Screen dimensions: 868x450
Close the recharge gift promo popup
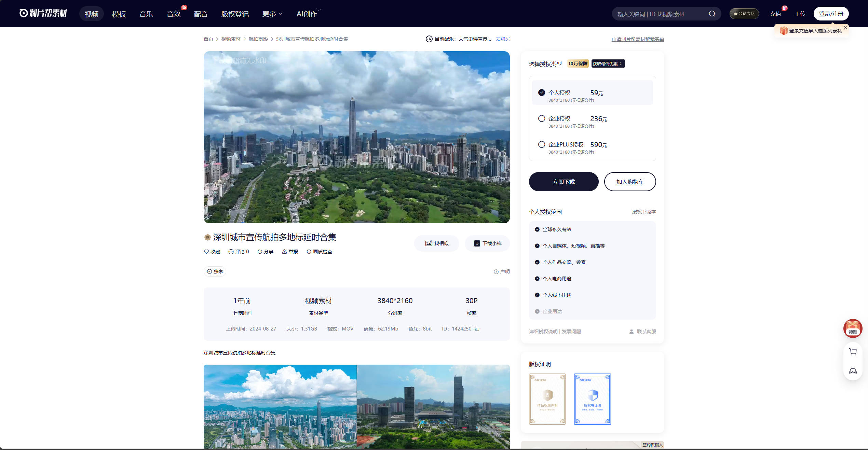click(x=845, y=27)
